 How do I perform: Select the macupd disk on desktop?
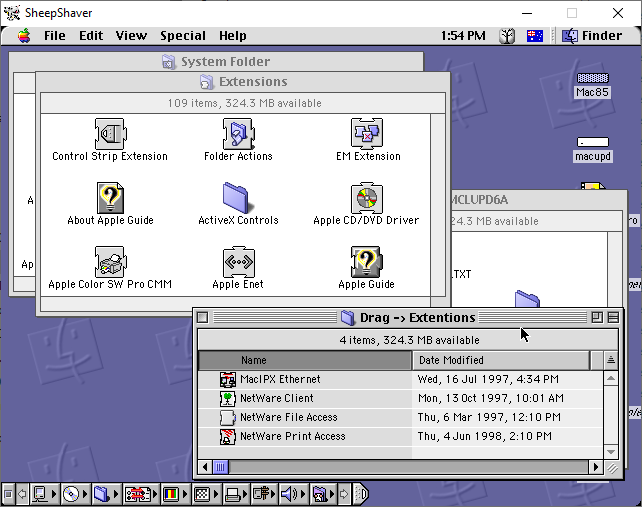(x=593, y=142)
